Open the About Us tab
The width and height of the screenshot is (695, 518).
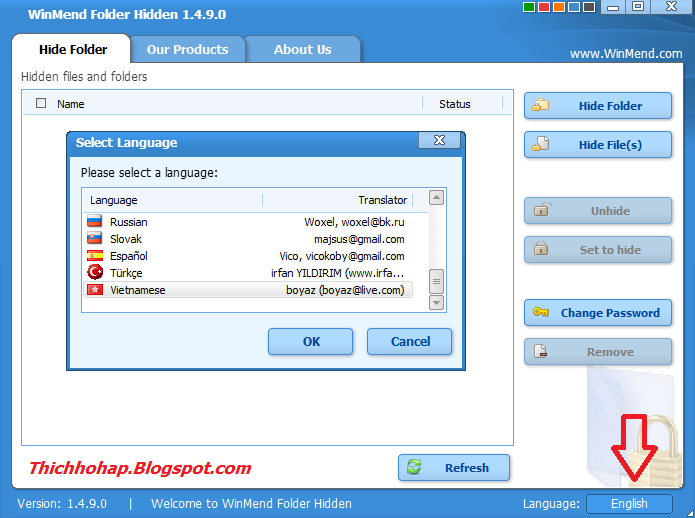click(x=303, y=49)
